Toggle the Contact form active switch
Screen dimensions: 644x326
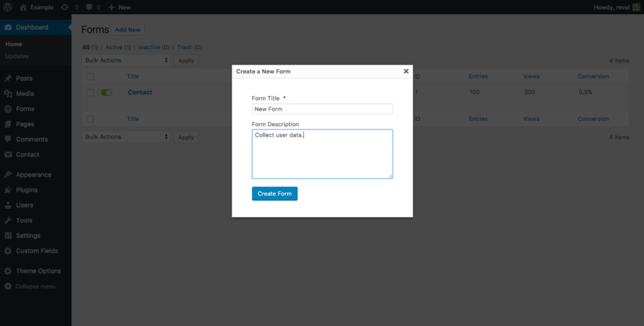click(x=106, y=93)
